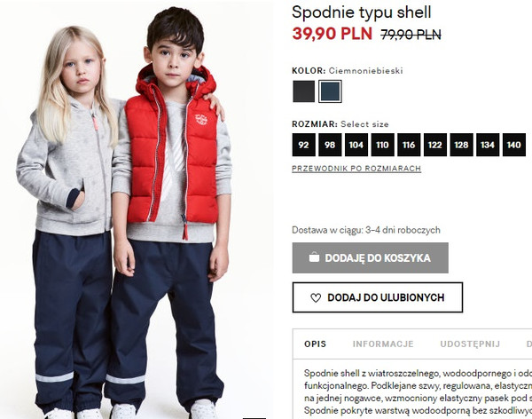Click the shopping bag icon
This screenshot has width=532, height=419.
[314, 257]
